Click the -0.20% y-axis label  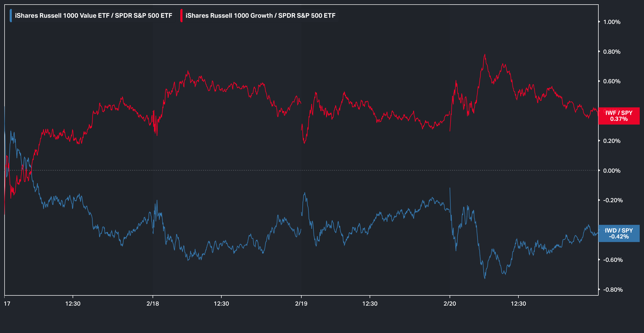pyautogui.click(x=613, y=200)
